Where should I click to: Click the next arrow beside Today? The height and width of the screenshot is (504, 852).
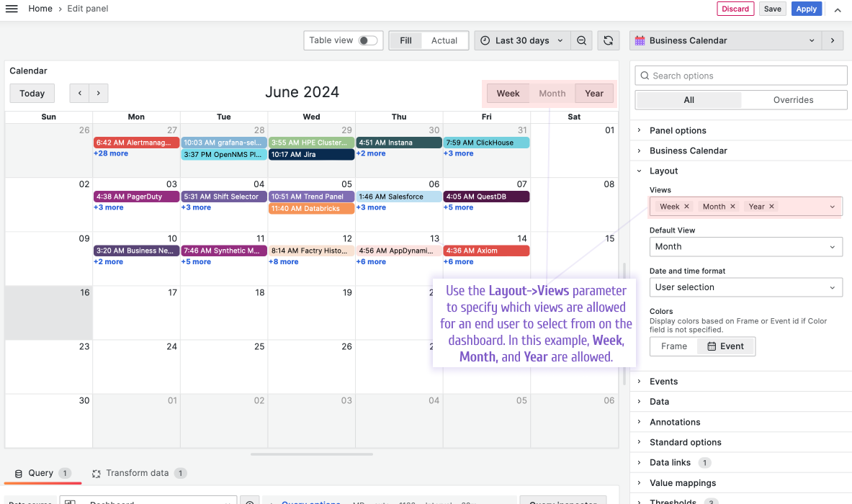point(98,93)
